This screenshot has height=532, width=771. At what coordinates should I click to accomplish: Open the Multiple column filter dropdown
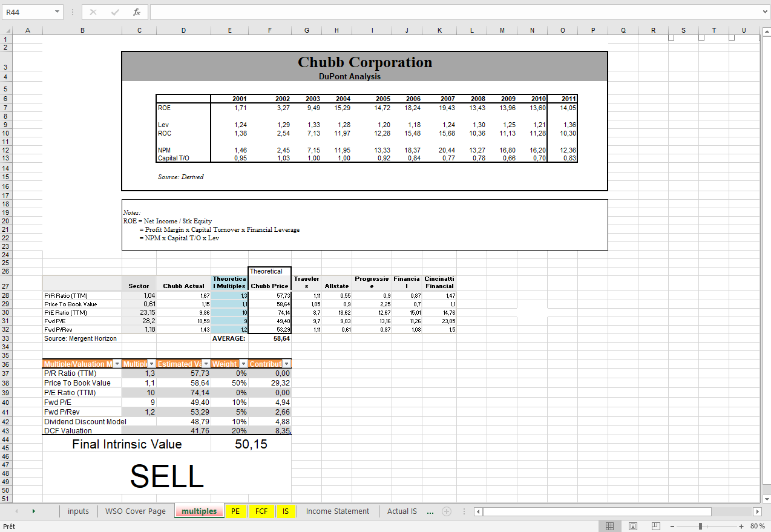pos(151,364)
